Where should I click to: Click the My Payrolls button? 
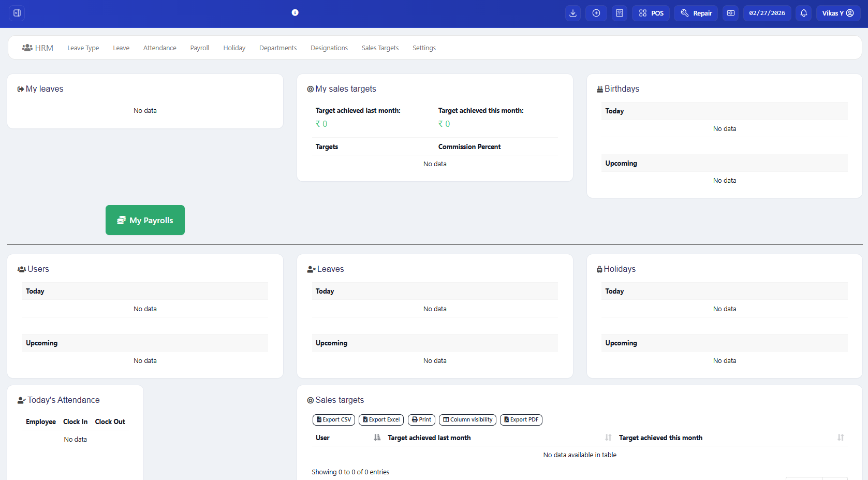145,220
